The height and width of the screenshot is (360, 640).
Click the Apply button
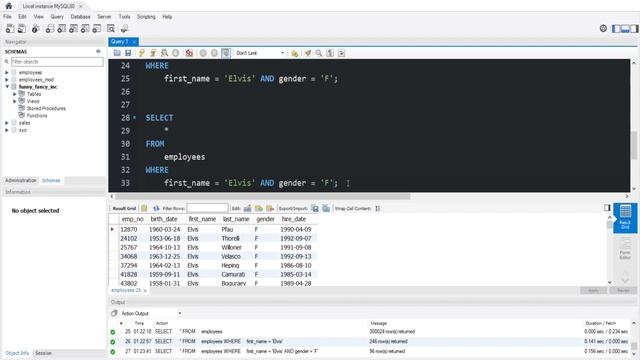tap(593, 291)
